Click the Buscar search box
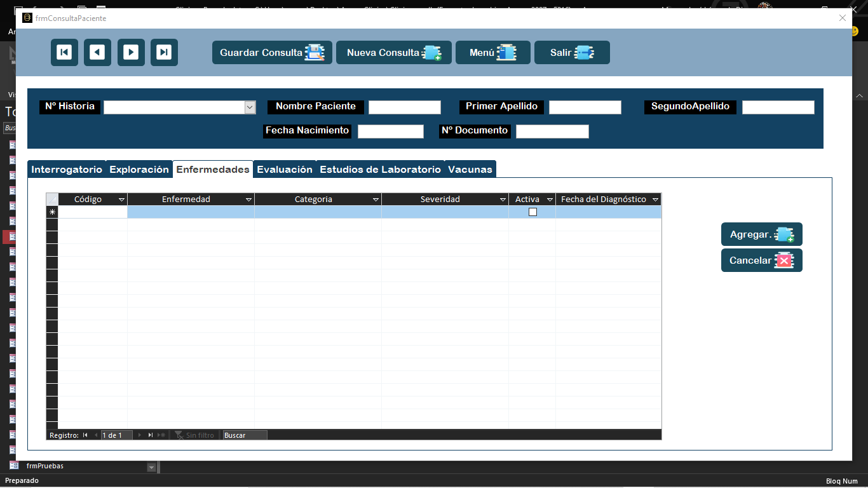Viewport: 868px width, 488px height. tap(245, 435)
